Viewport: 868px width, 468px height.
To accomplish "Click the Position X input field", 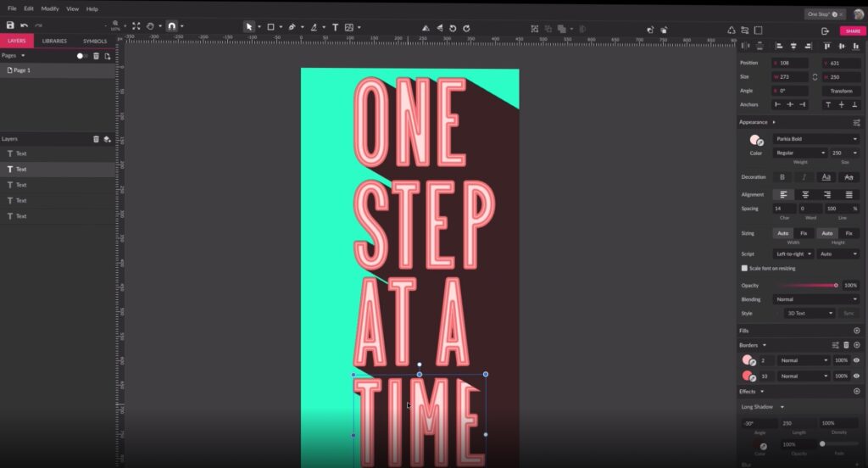I will coord(791,63).
